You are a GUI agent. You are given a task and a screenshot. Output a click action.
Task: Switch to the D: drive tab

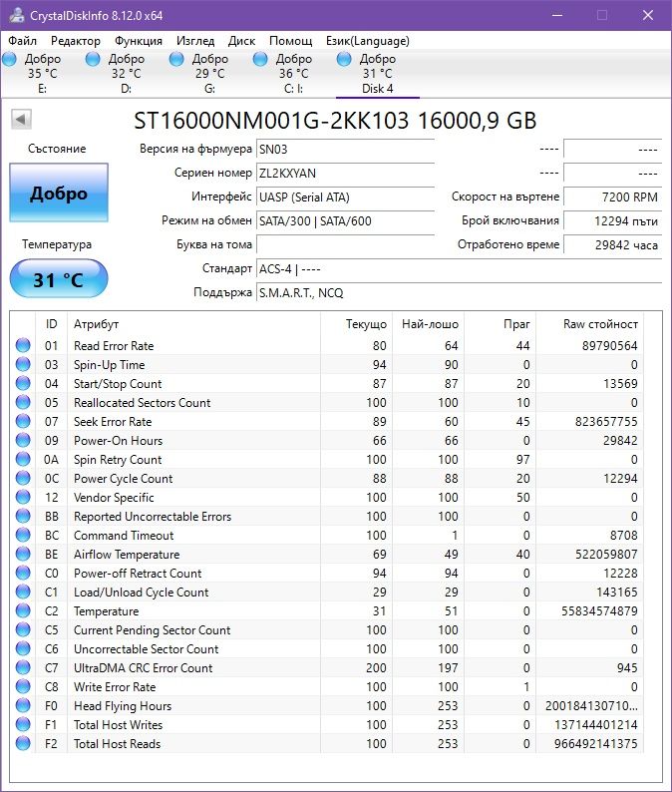[x=127, y=74]
